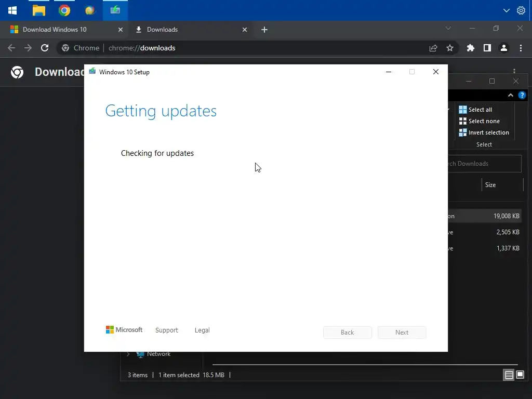532x399 pixels.
Task: Select the 19,008 KB file row
Action: point(486,216)
